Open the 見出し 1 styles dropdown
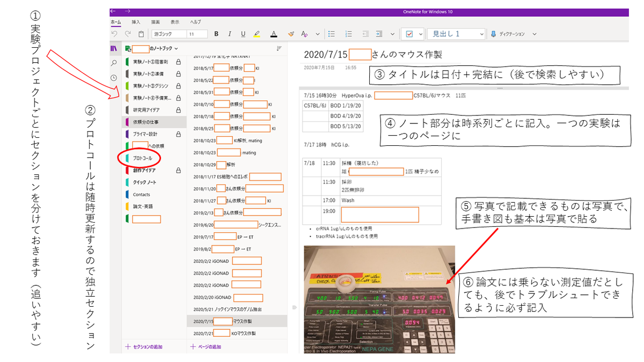 [457, 34]
